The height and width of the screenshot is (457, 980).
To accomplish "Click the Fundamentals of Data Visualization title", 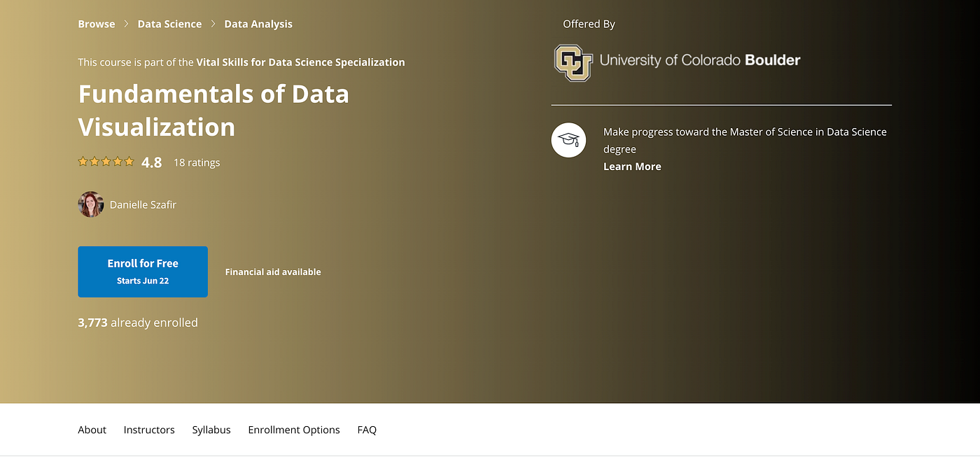I will 213,111.
